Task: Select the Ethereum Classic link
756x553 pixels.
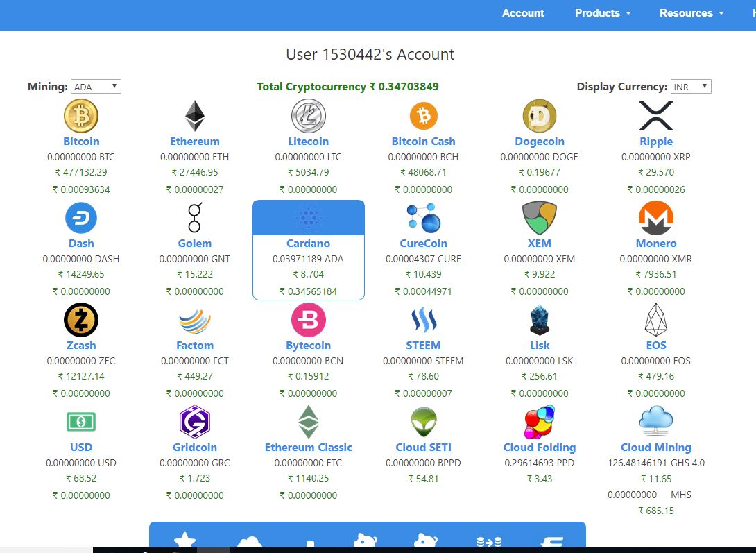Action: [x=309, y=447]
